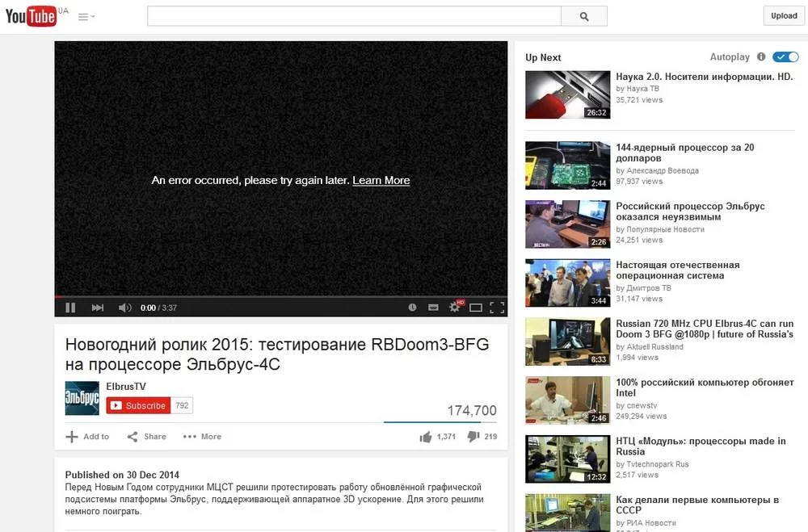Open the 144-ядерный процессор за 20 долларов title
The width and height of the screenshot is (808, 532).
point(685,153)
